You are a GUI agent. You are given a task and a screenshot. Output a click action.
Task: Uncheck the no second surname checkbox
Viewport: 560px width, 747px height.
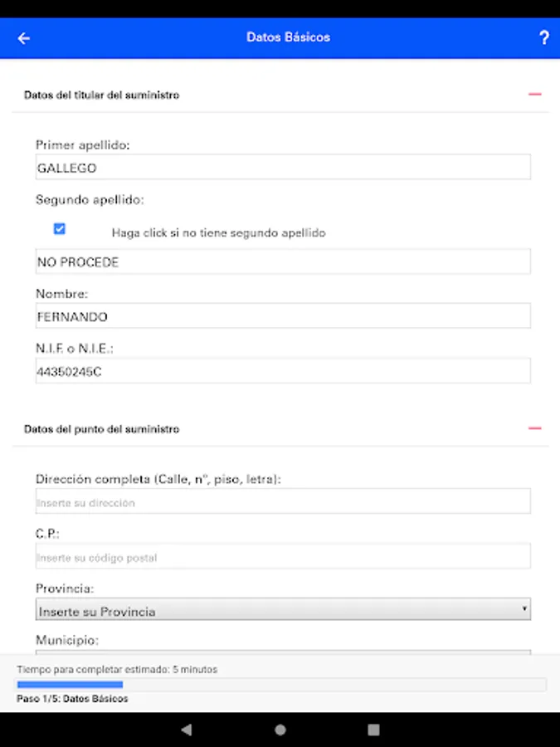(x=60, y=229)
